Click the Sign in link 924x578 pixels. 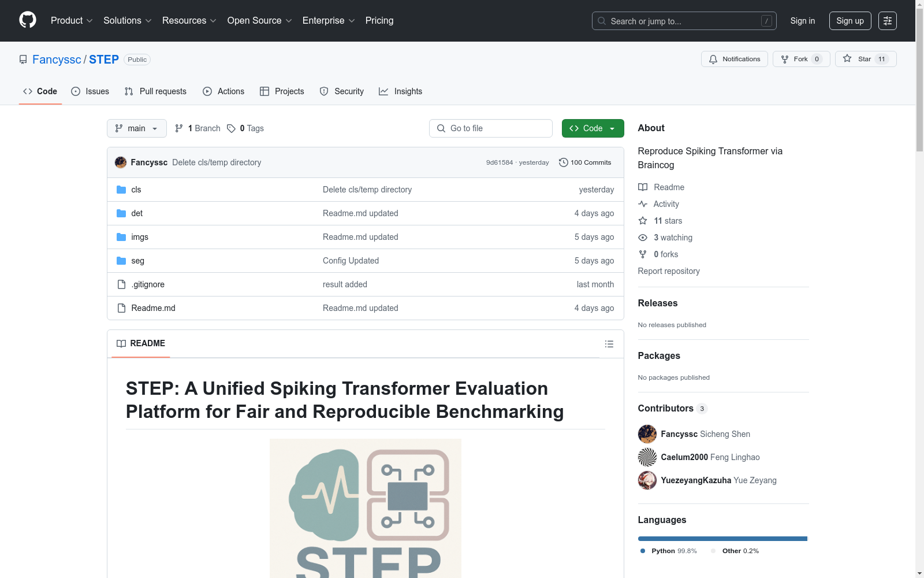coord(803,21)
